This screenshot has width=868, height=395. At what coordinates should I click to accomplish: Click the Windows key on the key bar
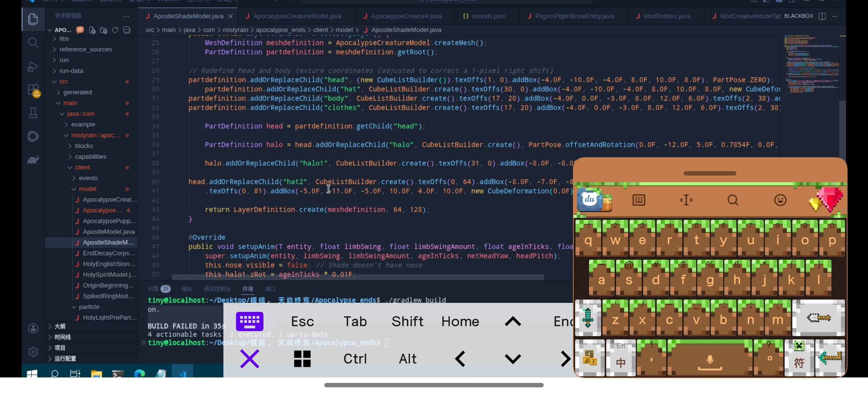pos(302,358)
